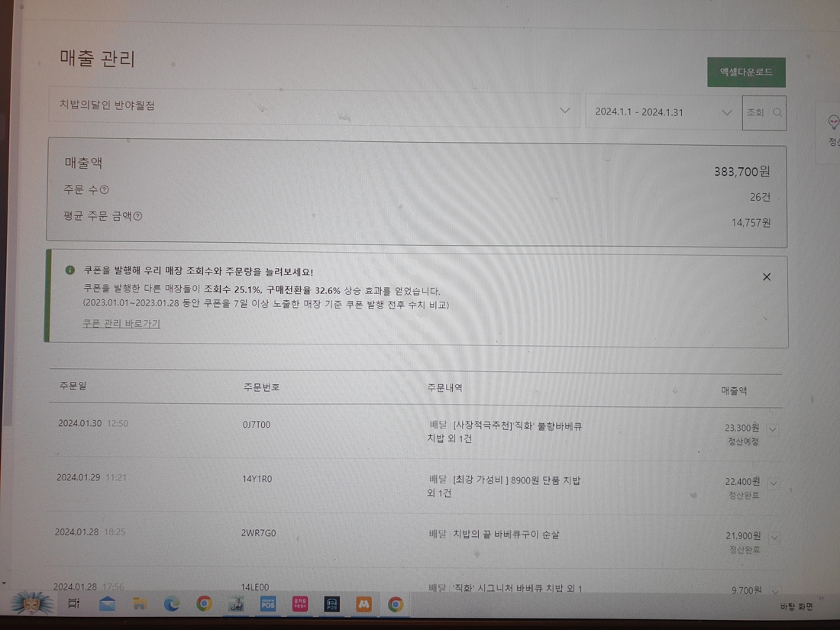Open the Mail app in the taskbar
Viewport: 840px width, 630px height.
click(107, 603)
